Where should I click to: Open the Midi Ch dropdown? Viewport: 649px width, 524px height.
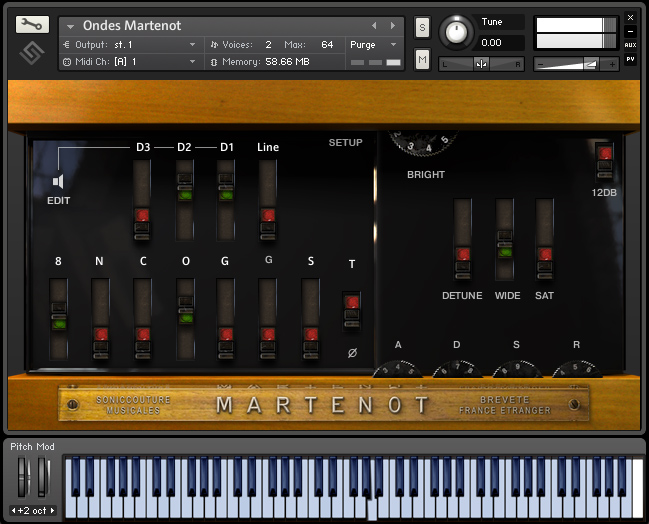point(192,62)
